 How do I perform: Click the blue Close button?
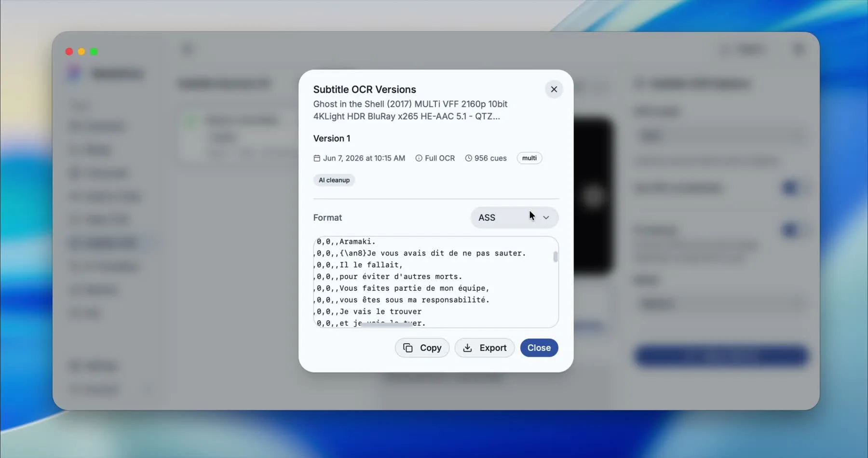click(x=539, y=348)
